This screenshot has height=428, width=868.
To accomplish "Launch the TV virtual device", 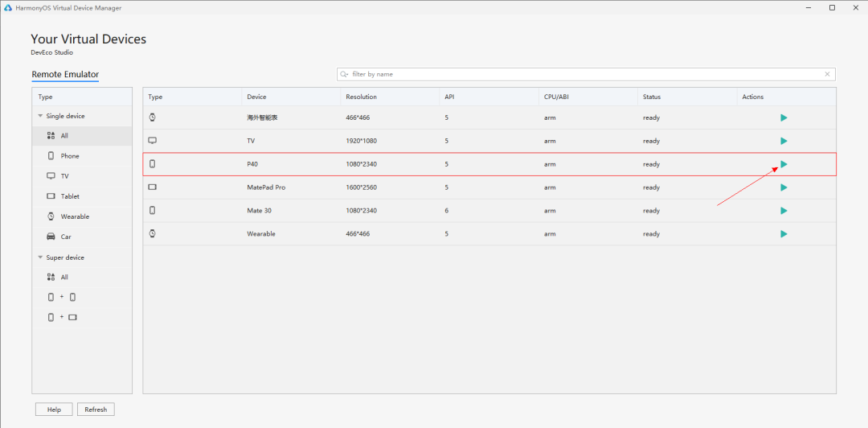I will tap(784, 141).
